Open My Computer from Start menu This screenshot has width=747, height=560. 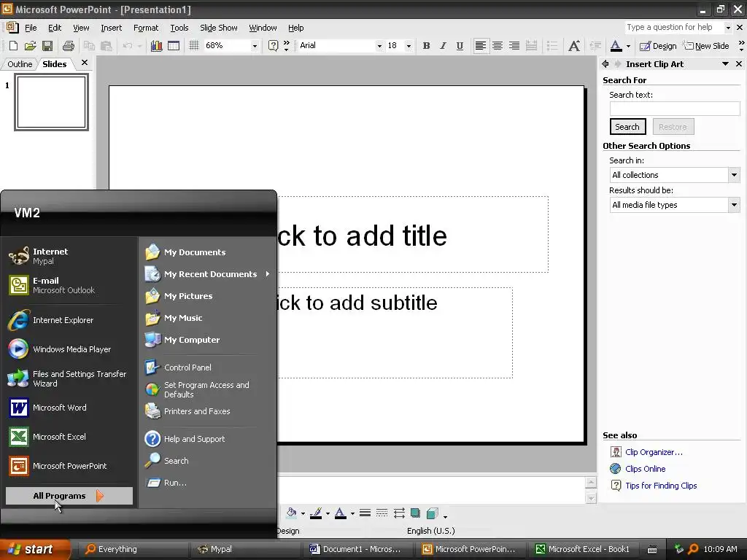pos(192,340)
